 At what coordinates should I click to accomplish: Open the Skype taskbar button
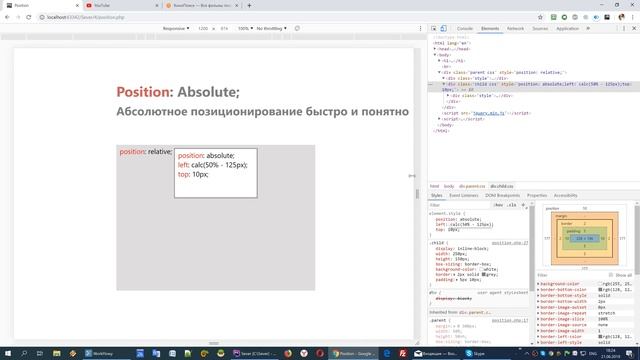pos(478,353)
